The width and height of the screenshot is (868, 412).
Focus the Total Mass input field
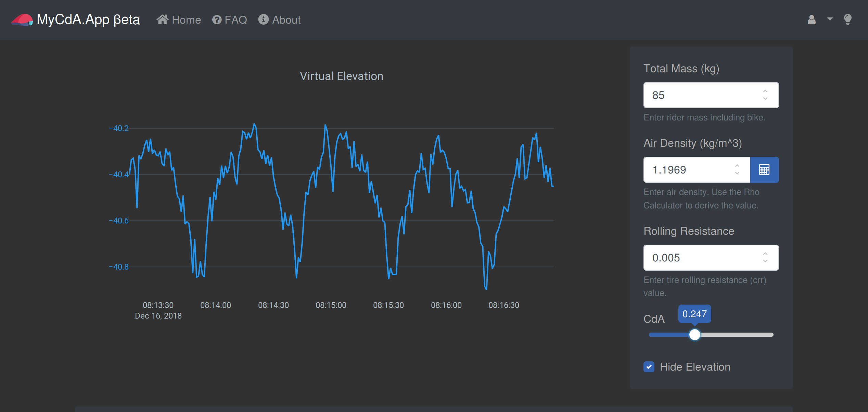pyautogui.click(x=711, y=95)
